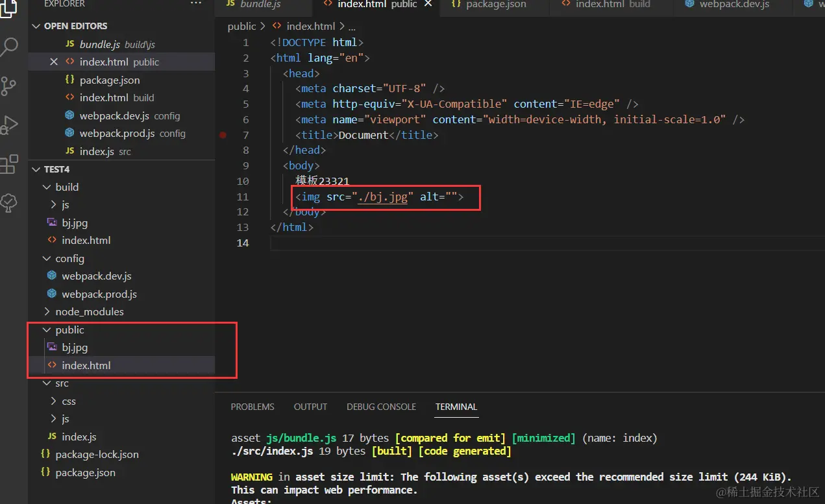The height and width of the screenshot is (504, 825).
Task: Click breadcrumb ellipsis after index.html
Action: click(x=352, y=27)
